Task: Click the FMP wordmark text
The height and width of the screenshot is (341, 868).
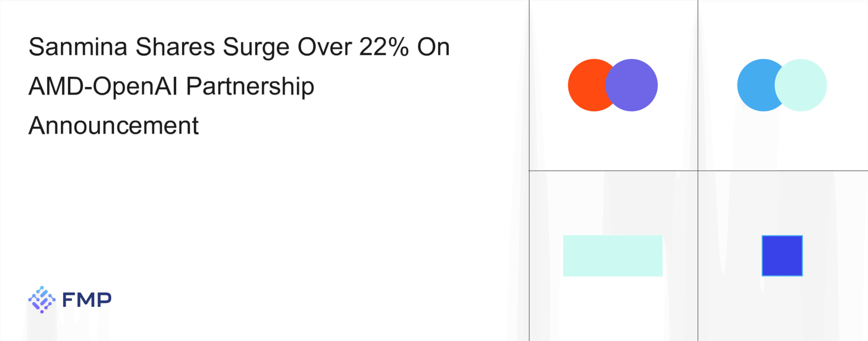Action: (87, 300)
